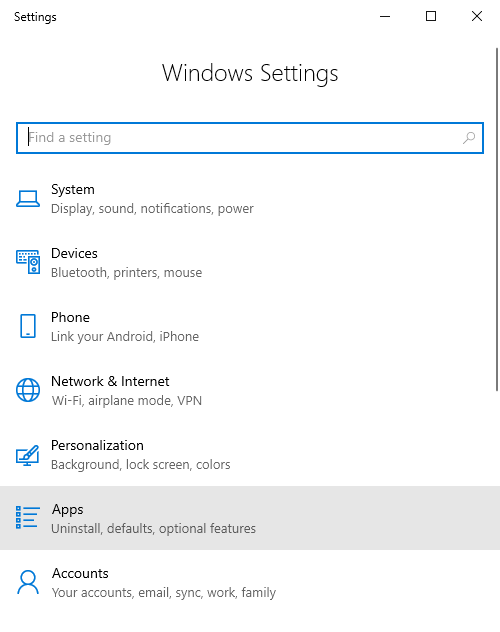Open Network & Internet settings title

point(110,381)
